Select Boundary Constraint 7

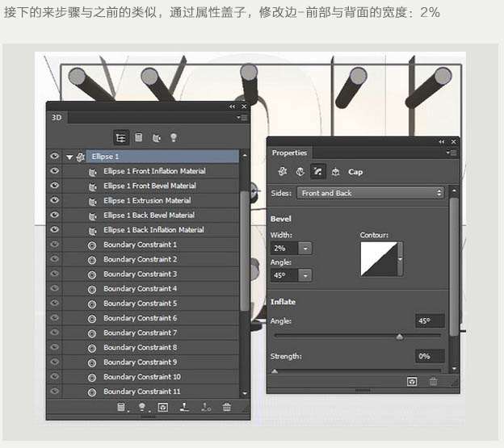141,333
